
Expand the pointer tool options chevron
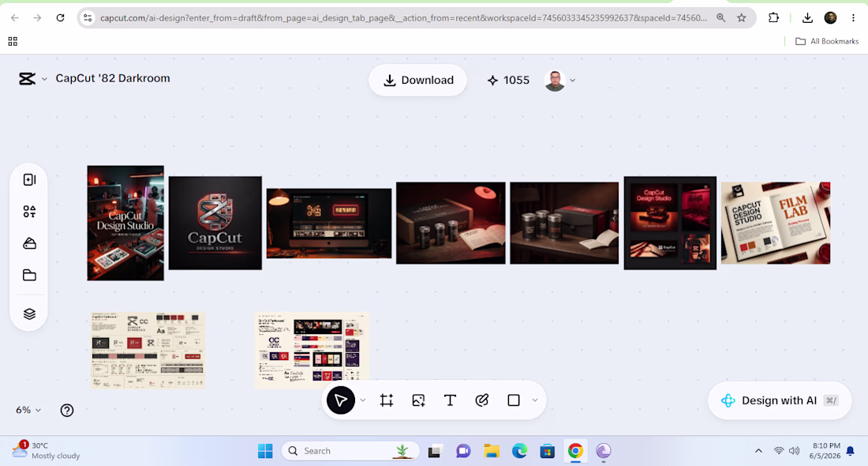point(363,400)
